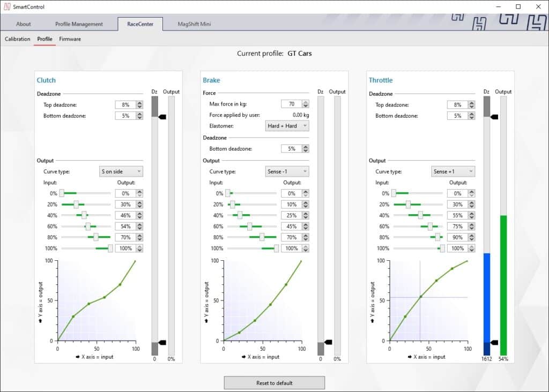Viewport: 549px width, 392px height.
Task: Open the Brake curve type dropdown
Action: coord(287,171)
